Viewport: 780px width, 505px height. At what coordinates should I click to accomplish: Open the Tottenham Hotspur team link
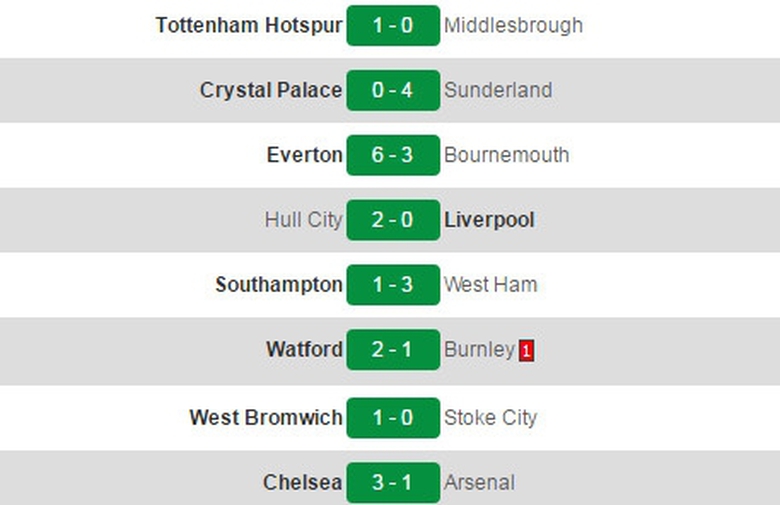249,25
